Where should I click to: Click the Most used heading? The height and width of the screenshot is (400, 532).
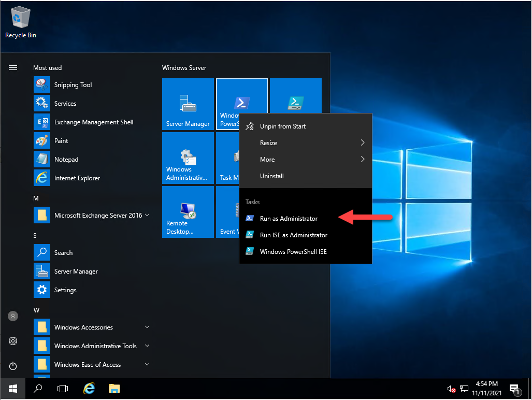(48, 68)
